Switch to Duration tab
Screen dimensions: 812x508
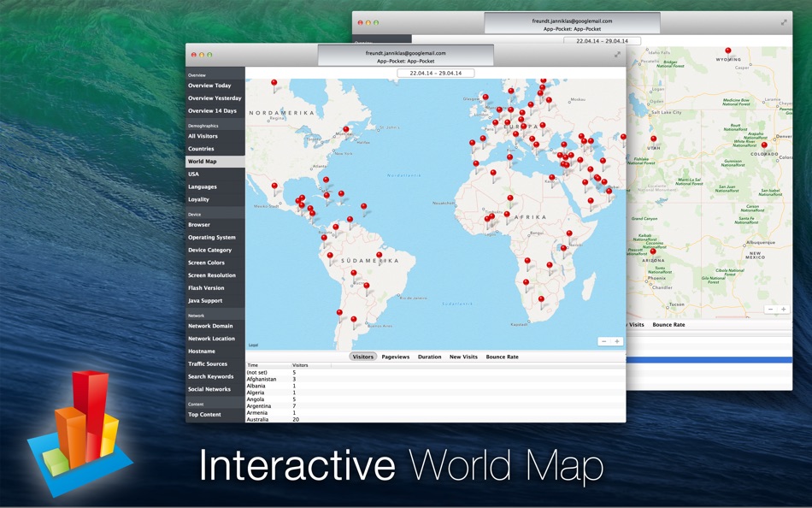430,357
